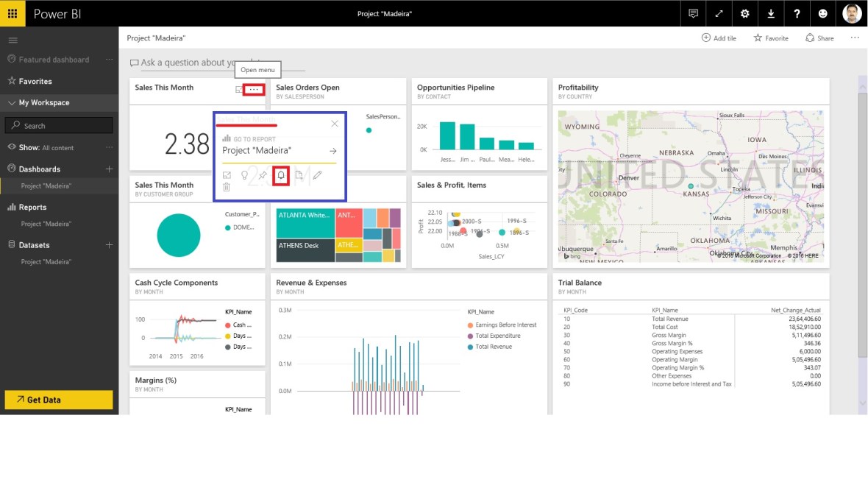
Task: Collapse the My Workspace section
Action: pyautogui.click(x=12, y=103)
